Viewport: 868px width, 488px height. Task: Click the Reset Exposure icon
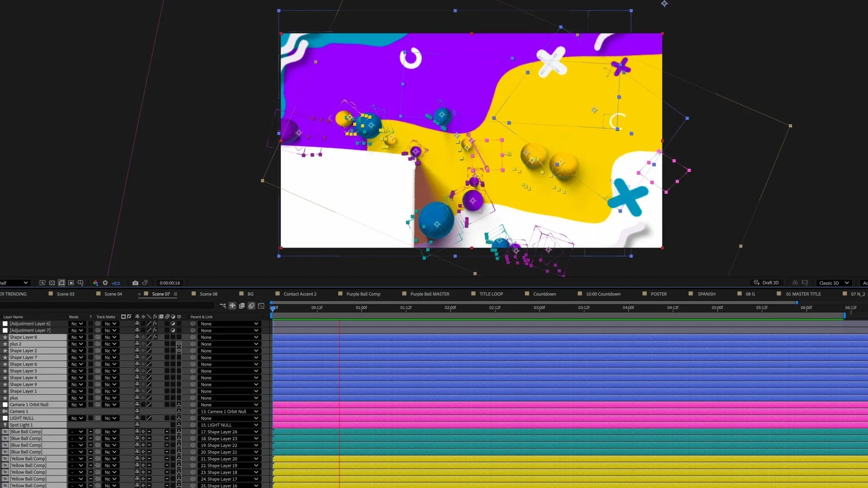[105, 283]
